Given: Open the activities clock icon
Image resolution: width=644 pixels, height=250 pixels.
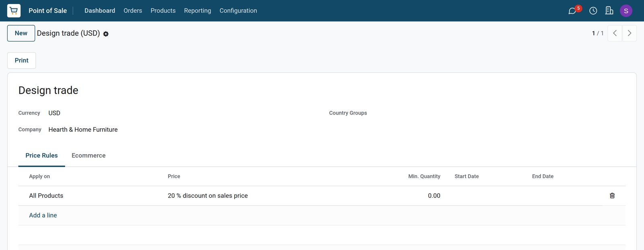Looking at the screenshot, I should (593, 11).
